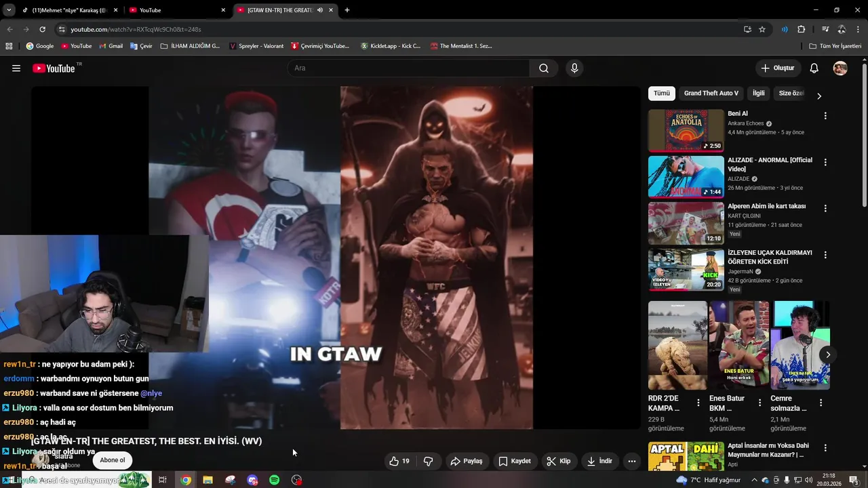Viewport: 868px width, 488px height.
Task: Open options for ALIZADE ANORMAL video
Action: coord(825,163)
